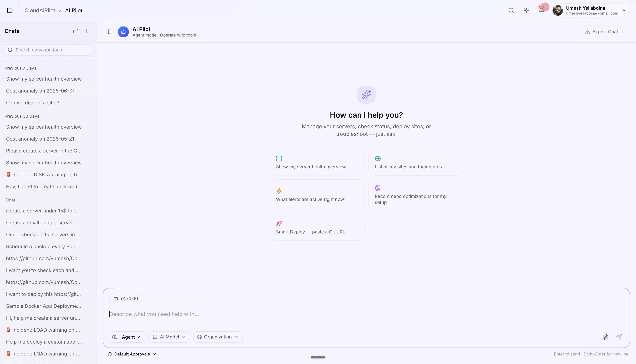
Task: Send message with paper plane icon
Action: (619, 337)
